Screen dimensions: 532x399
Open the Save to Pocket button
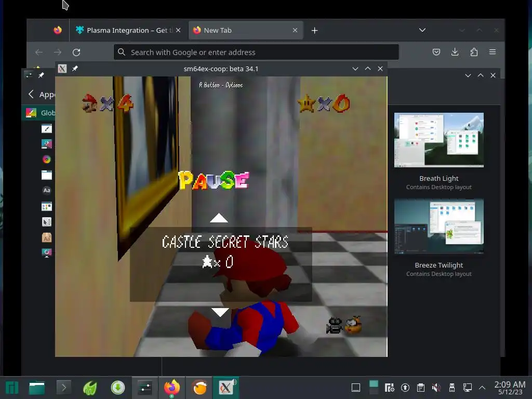pos(436,52)
